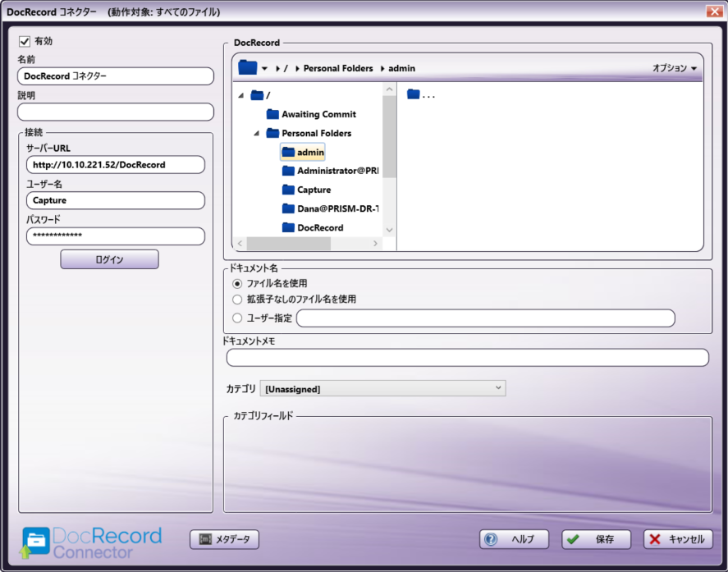Click the Personal Folders breadcrumb segment
728x572 pixels.
(338, 68)
